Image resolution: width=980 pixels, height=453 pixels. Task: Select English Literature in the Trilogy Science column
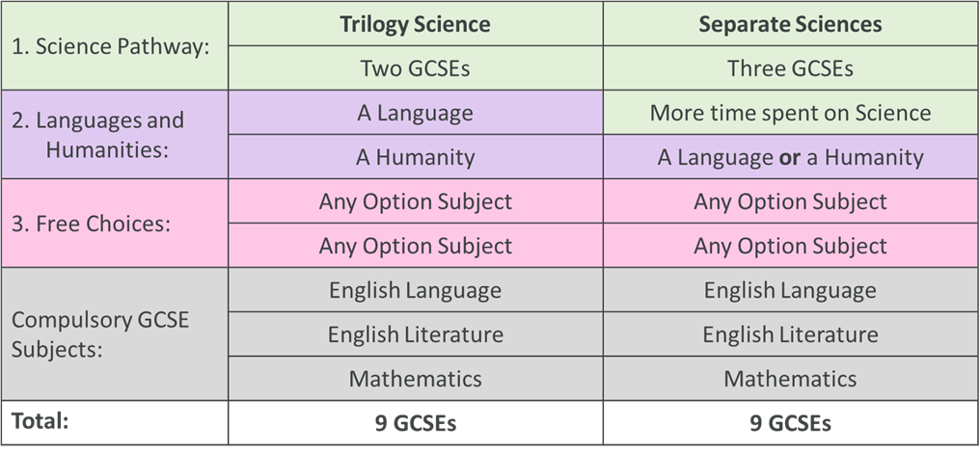pos(415,334)
